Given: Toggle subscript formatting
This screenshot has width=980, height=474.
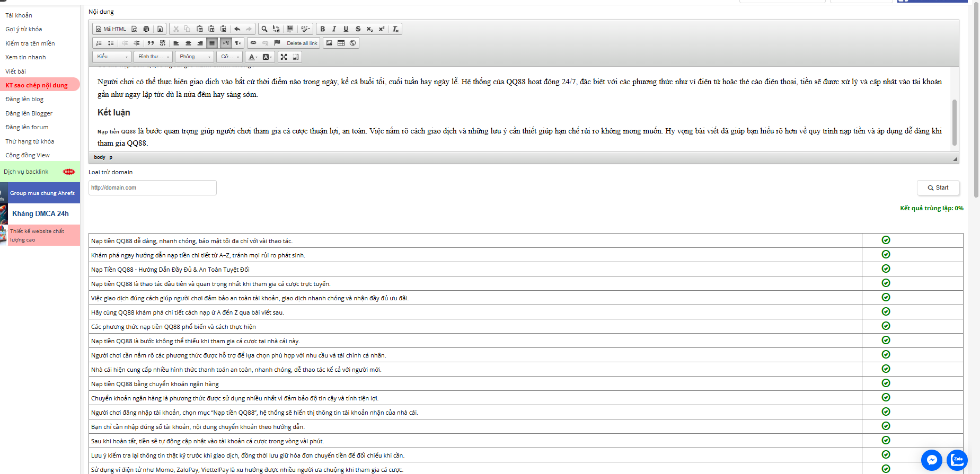Looking at the screenshot, I should pyautogui.click(x=369, y=29).
